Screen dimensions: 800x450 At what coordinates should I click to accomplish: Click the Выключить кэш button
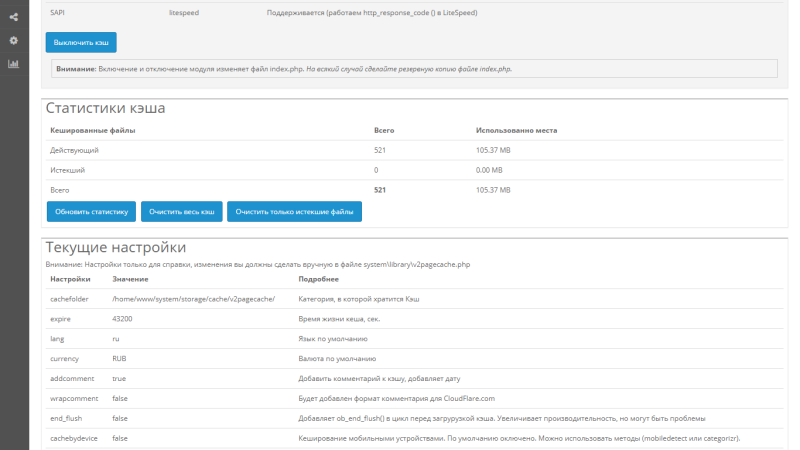81,42
